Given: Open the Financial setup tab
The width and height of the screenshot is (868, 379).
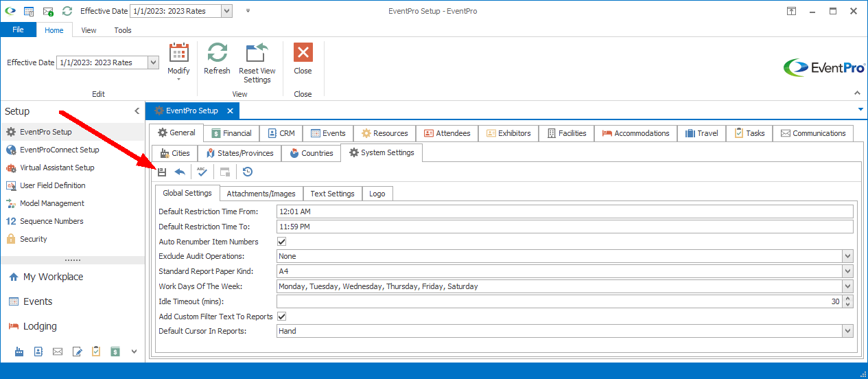Looking at the screenshot, I should [x=231, y=133].
